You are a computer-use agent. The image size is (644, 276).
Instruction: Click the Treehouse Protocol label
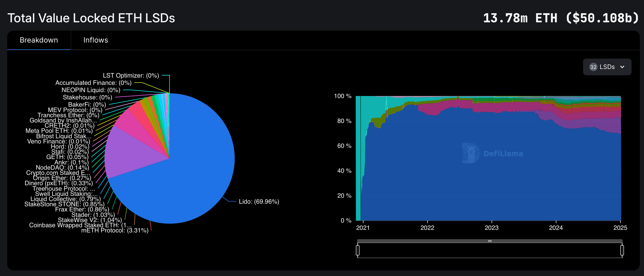[x=64, y=189]
